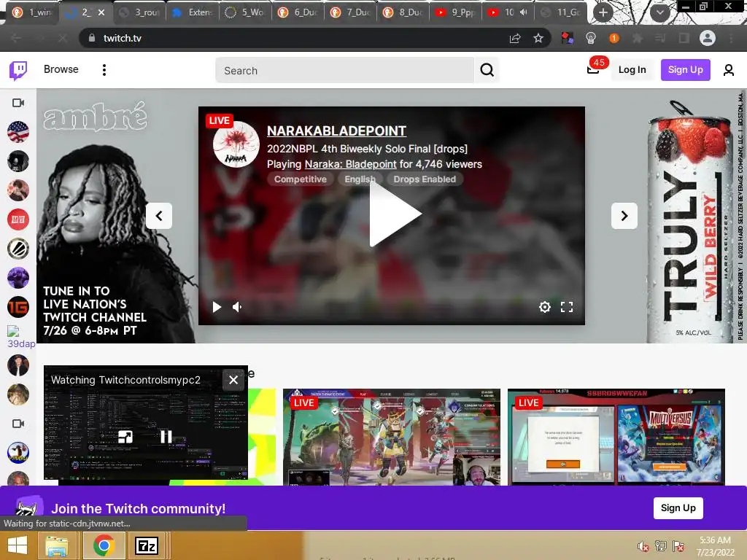Close the Watching Twitchcontrolsmypc2 mini player
This screenshot has width=747, height=560.
pyautogui.click(x=233, y=380)
